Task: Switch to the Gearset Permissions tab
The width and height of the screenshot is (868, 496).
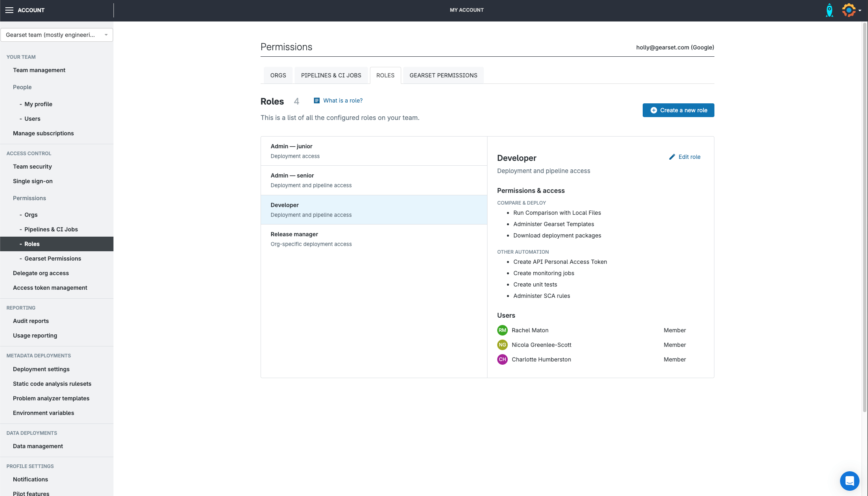Action: click(x=443, y=75)
